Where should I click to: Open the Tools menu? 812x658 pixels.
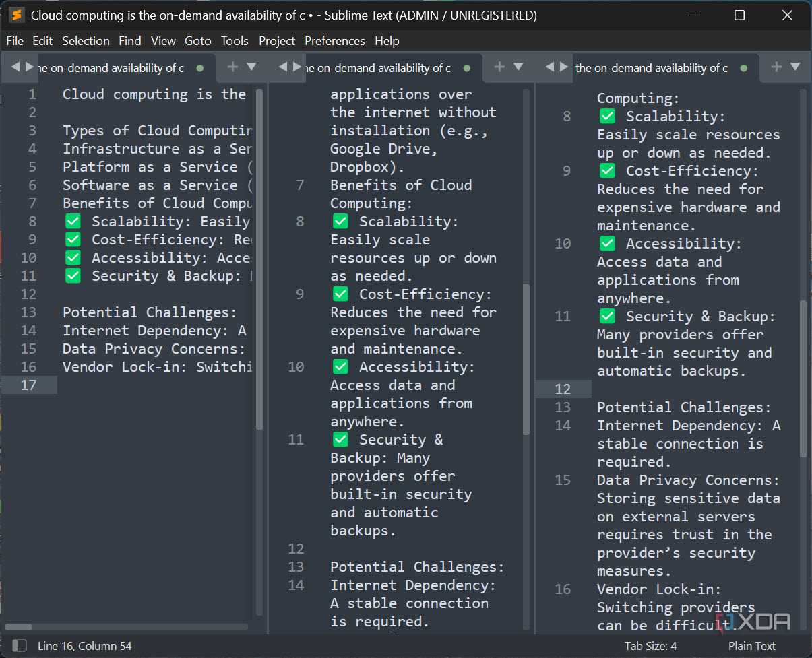235,41
